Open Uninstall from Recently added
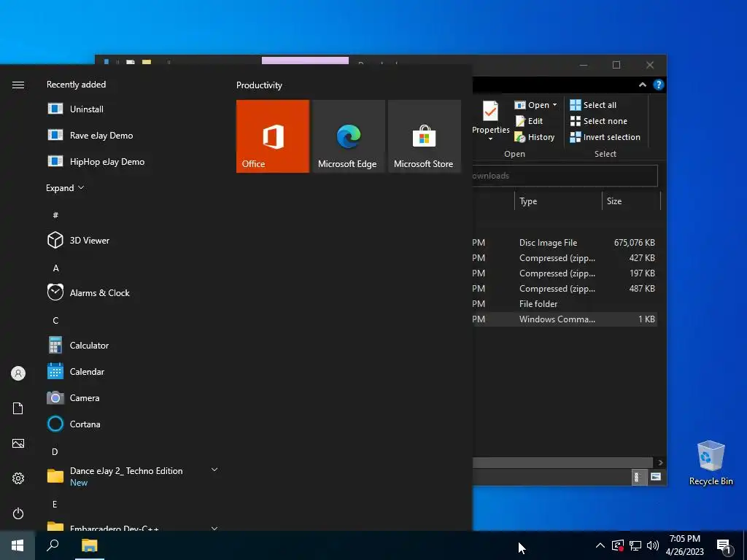747x560 pixels. pos(133,109)
